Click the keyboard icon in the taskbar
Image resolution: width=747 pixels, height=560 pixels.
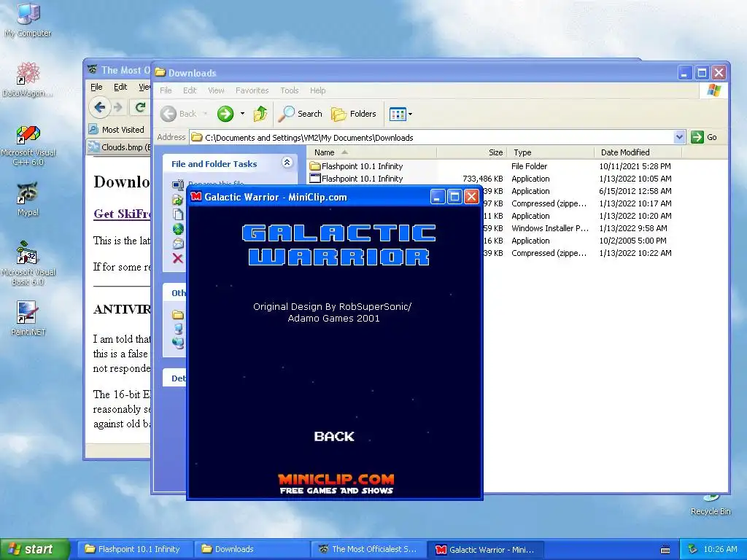[665, 550]
